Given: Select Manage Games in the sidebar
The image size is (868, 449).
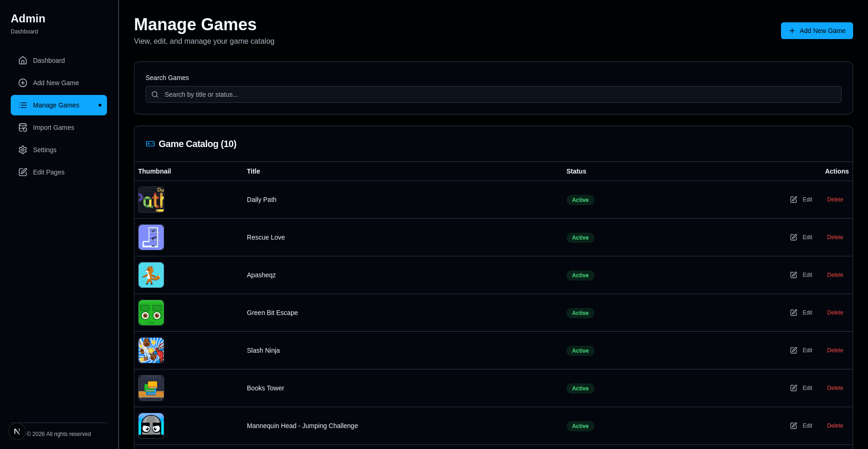Looking at the screenshot, I should [56, 105].
